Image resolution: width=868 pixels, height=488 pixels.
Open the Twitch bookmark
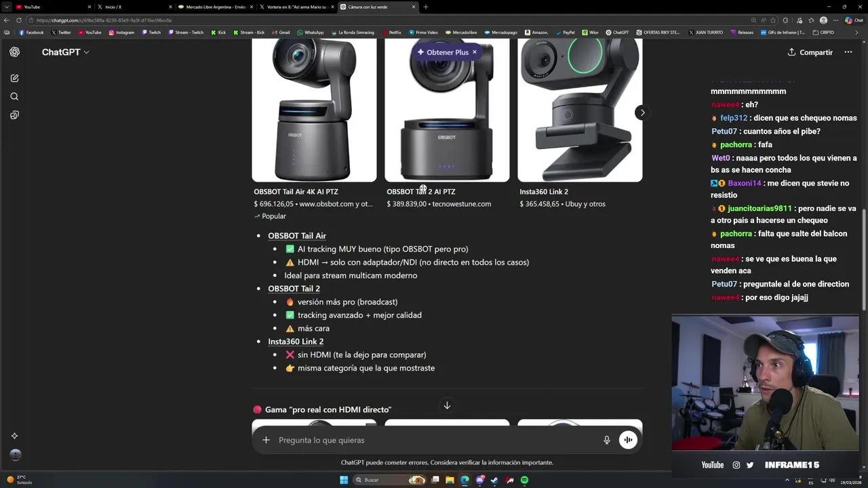pos(151,33)
